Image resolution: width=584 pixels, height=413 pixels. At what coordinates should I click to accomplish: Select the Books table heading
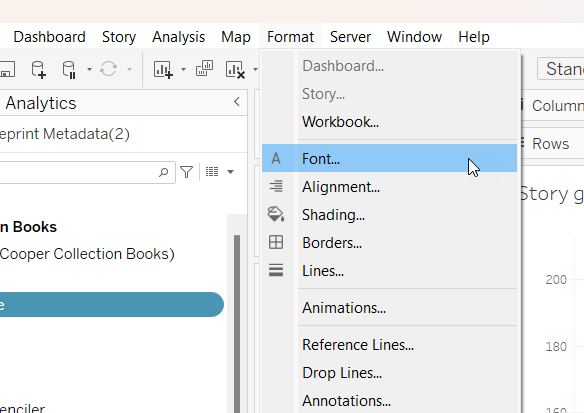tap(28, 227)
